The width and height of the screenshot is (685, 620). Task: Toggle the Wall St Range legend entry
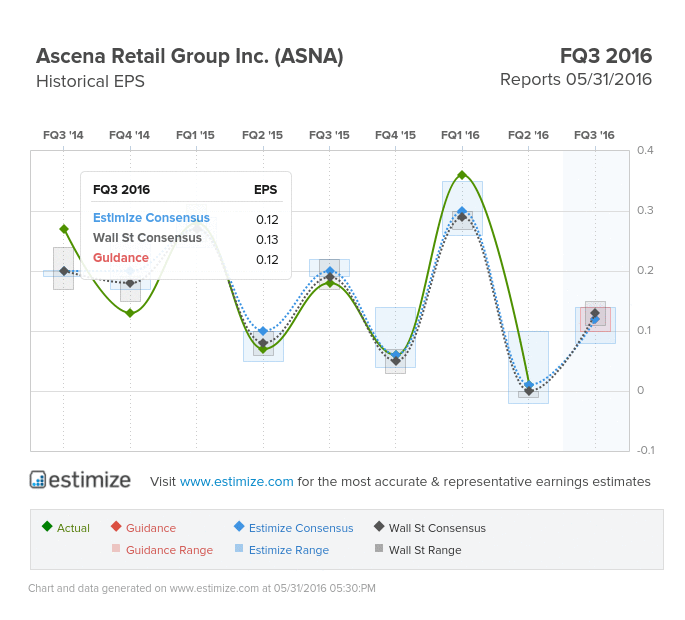pos(418,550)
